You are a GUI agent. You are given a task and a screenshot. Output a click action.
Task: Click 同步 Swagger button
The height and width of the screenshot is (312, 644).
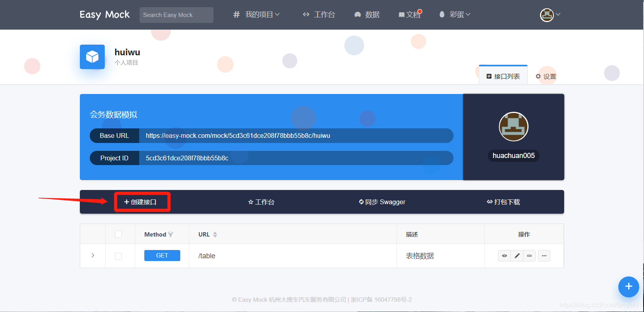382,202
